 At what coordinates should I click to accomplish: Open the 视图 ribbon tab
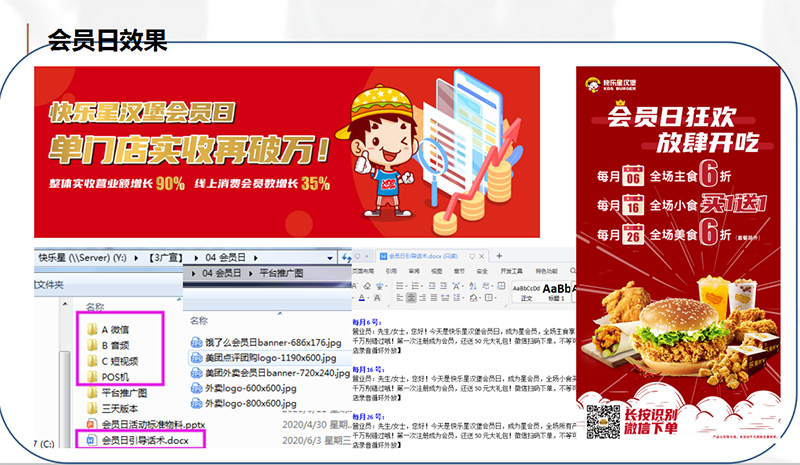437,271
